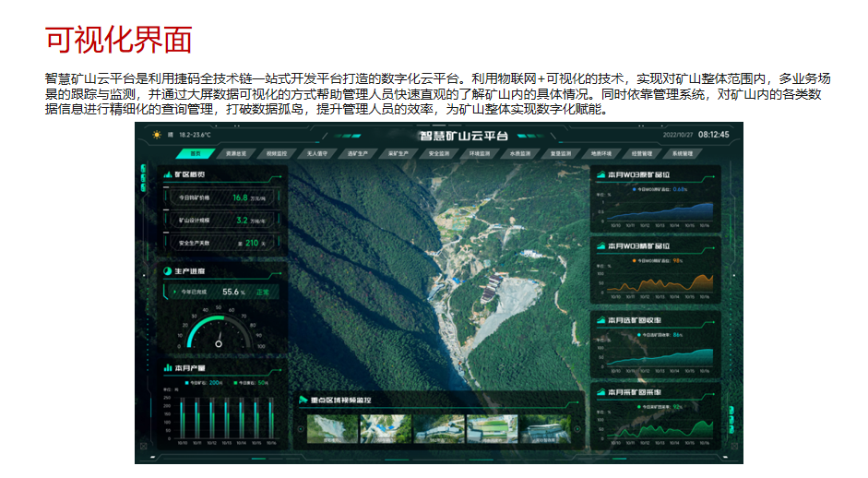The image size is (868, 478).
Task: Click the 本月采矿回采率 panel icon
Action: (599, 391)
